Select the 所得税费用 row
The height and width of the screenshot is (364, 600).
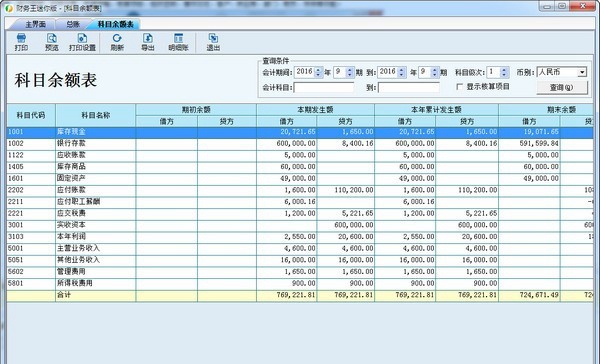[x=300, y=283]
